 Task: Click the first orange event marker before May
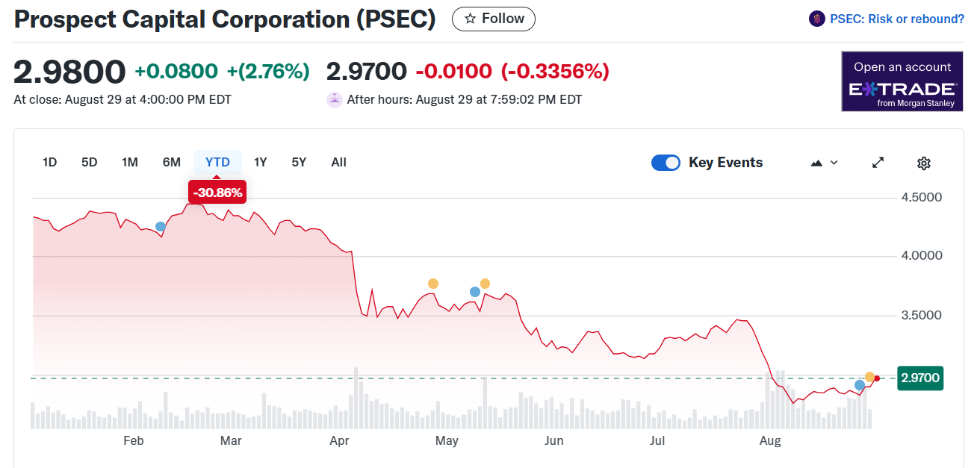point(433,284)
